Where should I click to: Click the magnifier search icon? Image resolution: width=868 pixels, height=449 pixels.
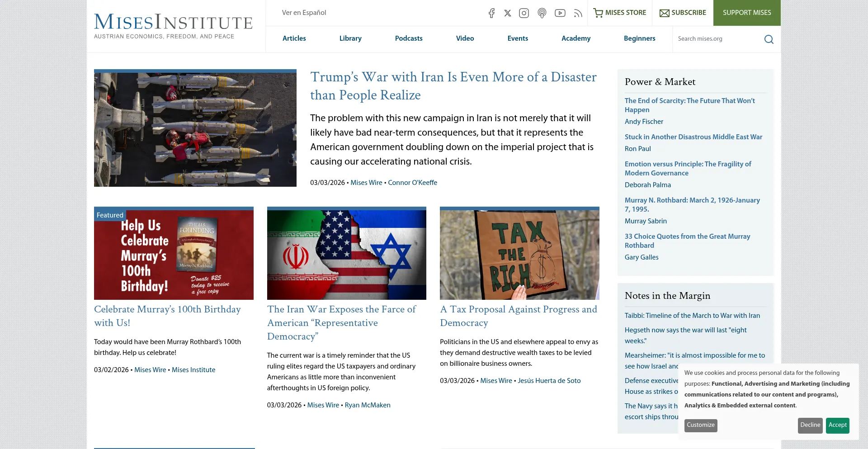(x=769, y=39)
